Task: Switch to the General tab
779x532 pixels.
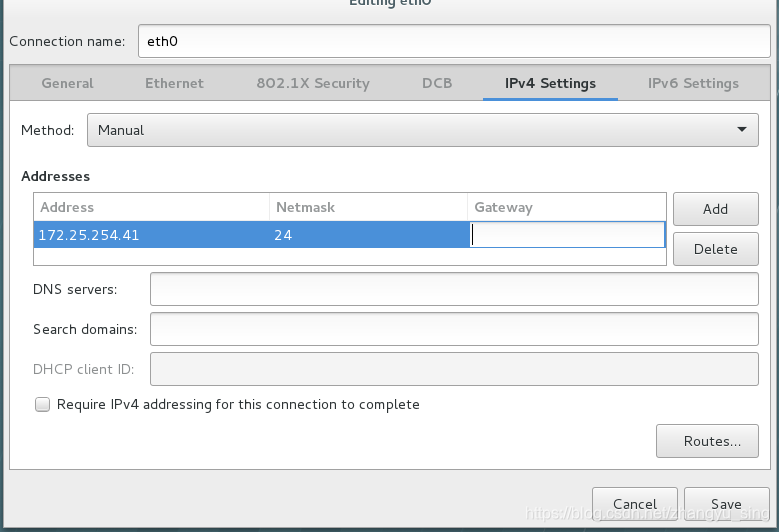Action: (68, 83)
